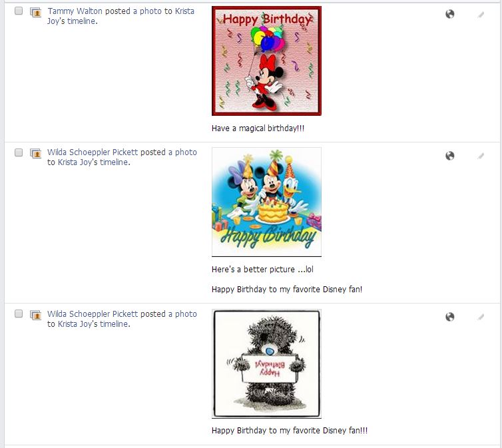Image resolution: width=502 pixels, height=448 pixels.
Task: Click the 'Have a magical birthday!!!' caption
Action: (x=258, y=128)
